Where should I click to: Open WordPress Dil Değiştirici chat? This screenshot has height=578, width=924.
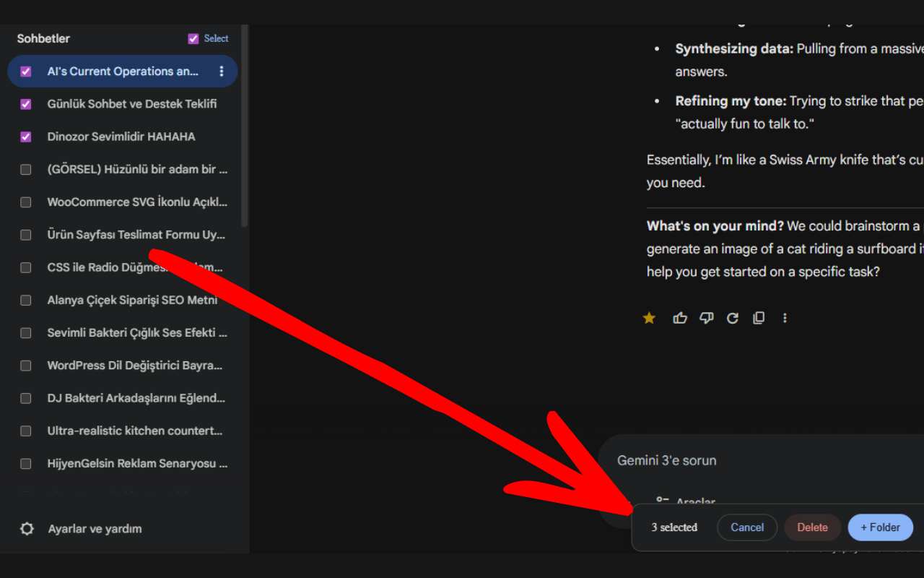135,366
